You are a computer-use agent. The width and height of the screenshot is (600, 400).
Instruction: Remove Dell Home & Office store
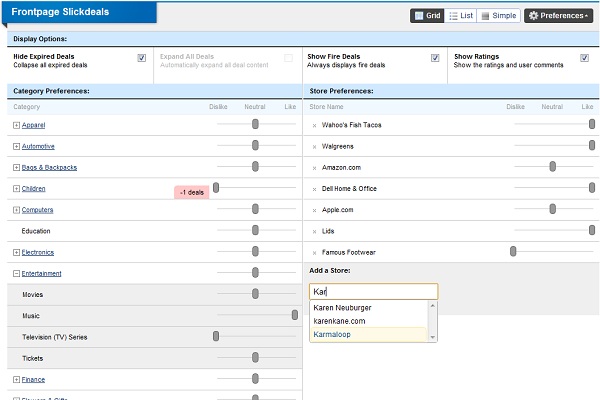[314, 188]
